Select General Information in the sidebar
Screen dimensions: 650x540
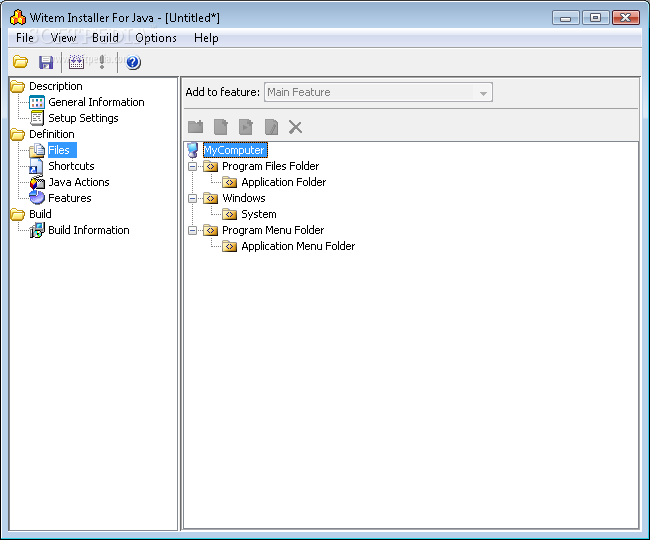(x=96, y=102)
